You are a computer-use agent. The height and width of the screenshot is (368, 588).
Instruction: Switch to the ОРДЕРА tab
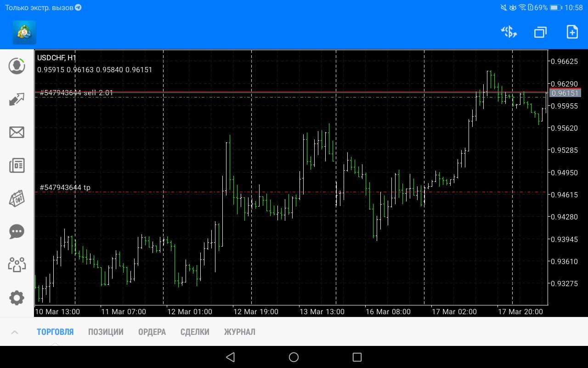tap(152, 332)
